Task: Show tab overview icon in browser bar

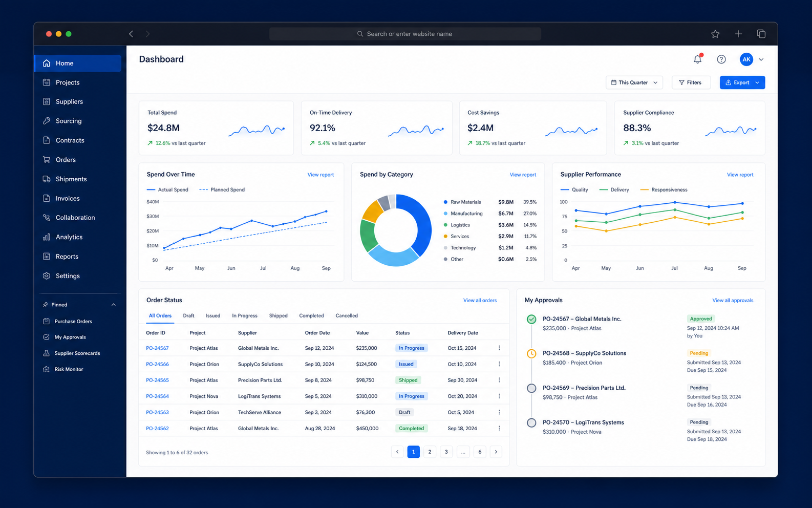Action: click(761, 34)
